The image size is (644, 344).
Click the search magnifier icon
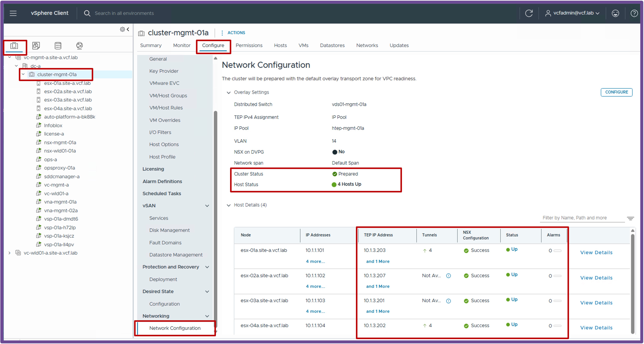pyautogui.click(x=87, y=13)
